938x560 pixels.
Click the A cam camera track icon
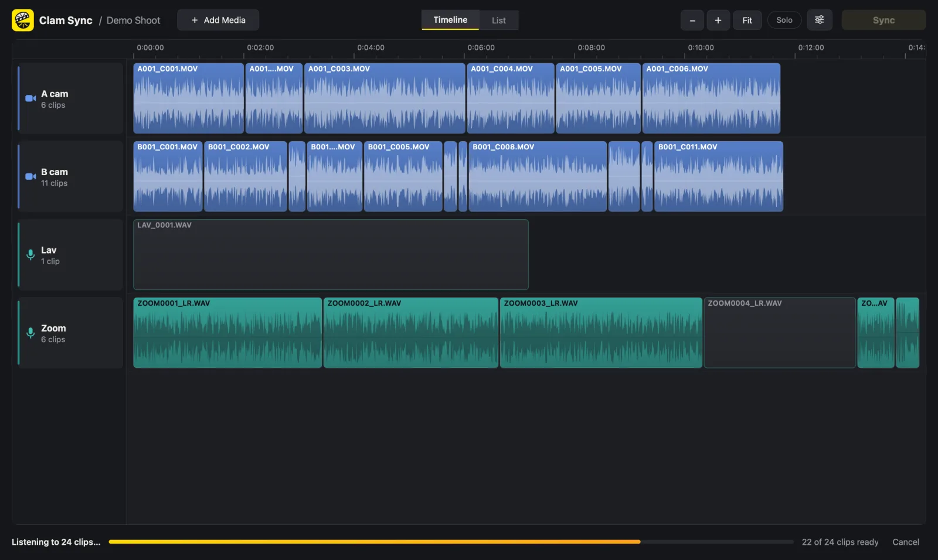[30, 98]
